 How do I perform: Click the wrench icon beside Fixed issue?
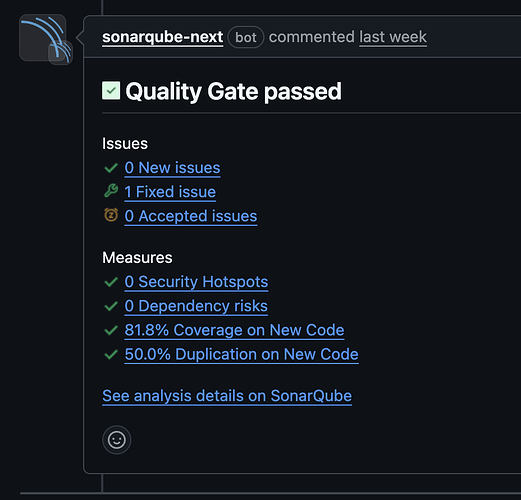coord(111,191)
